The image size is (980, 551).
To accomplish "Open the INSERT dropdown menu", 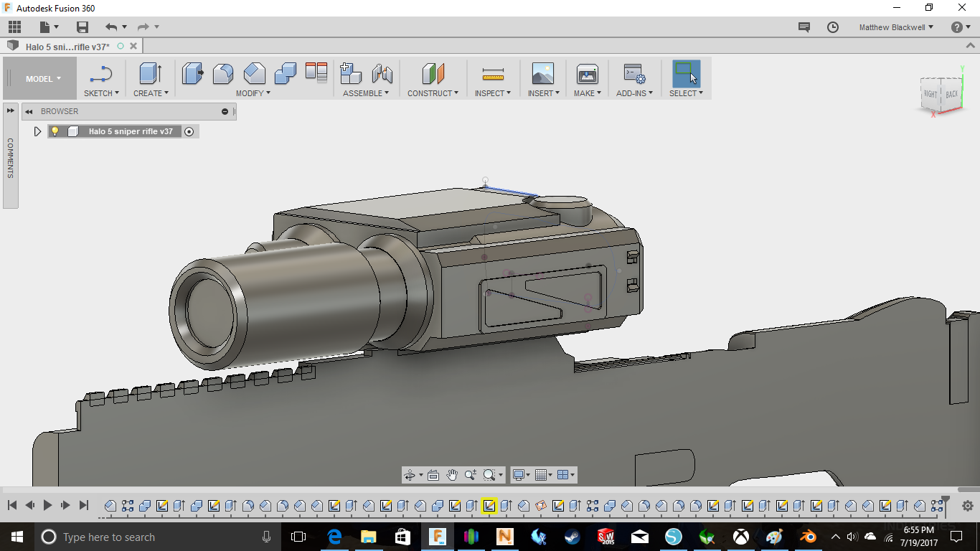I will 544,93.
